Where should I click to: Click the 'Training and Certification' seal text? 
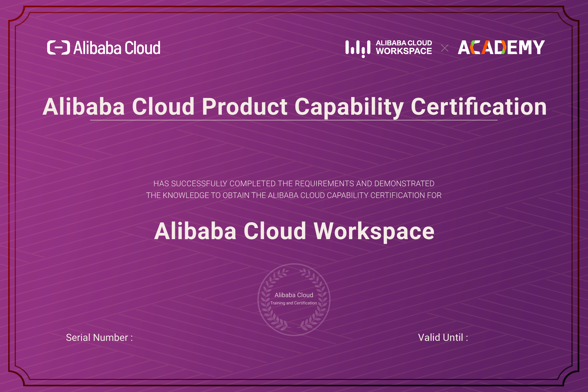pyautogui.click(x=293, y=303)
